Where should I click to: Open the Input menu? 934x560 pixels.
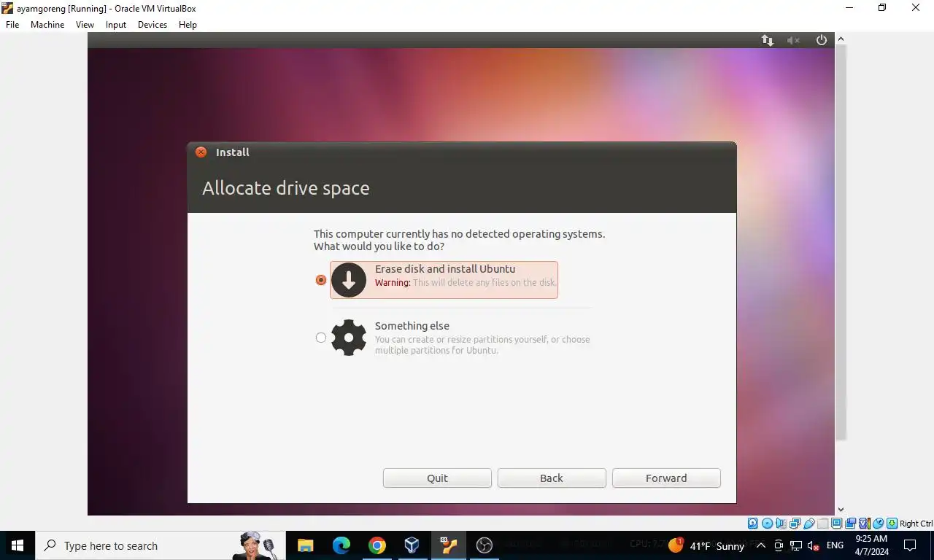pyautogui.click(x=116, y=25)
